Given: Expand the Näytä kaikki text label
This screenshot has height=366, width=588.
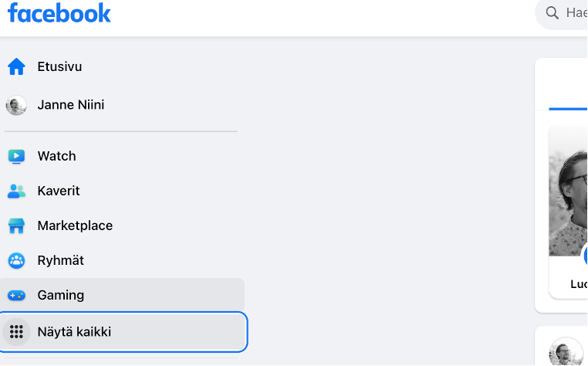Looking at the screenshot, I should pyautogui.click(x=74, y=332).
